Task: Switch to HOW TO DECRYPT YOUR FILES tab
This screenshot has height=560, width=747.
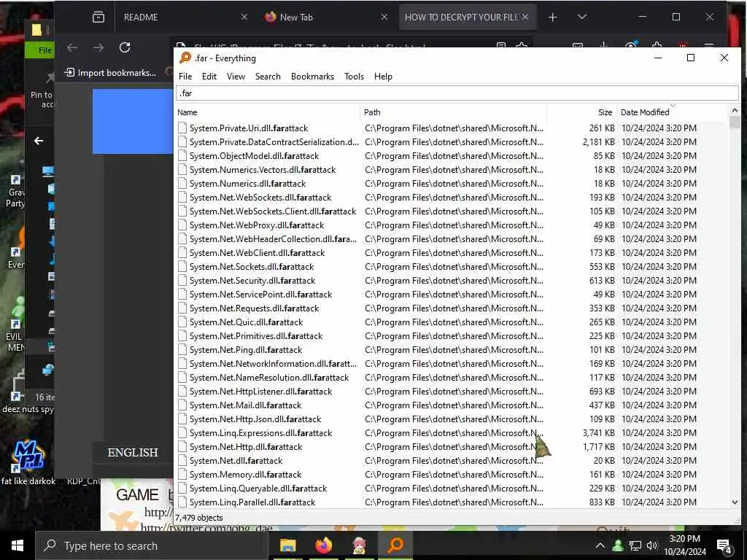Action: coord(460,17)
